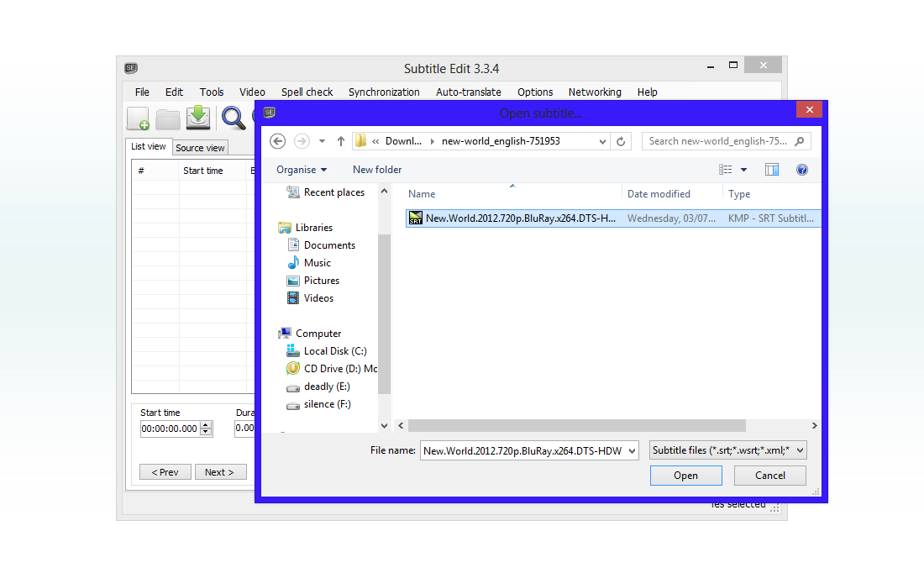Open the Edit menu
This screenshot has height=568, width=924.
[x=174, y=92]
